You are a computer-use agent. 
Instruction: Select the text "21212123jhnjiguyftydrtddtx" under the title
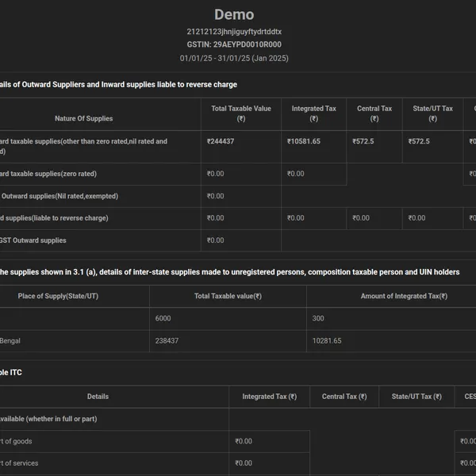(234, 32)
